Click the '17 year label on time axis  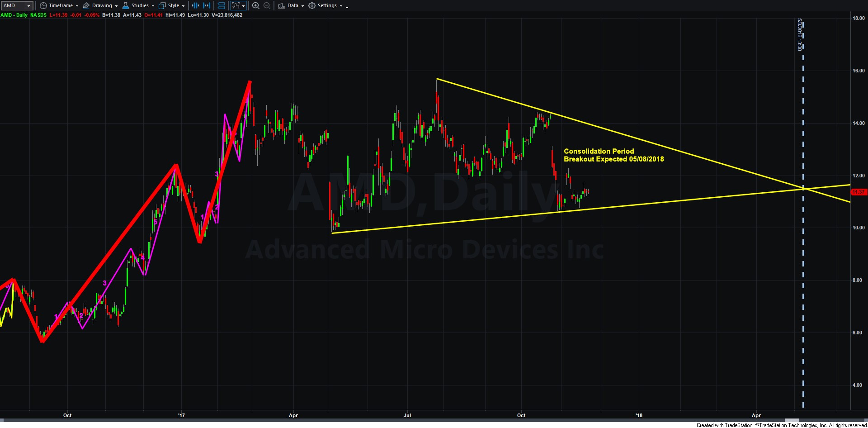tap(181, 415)
